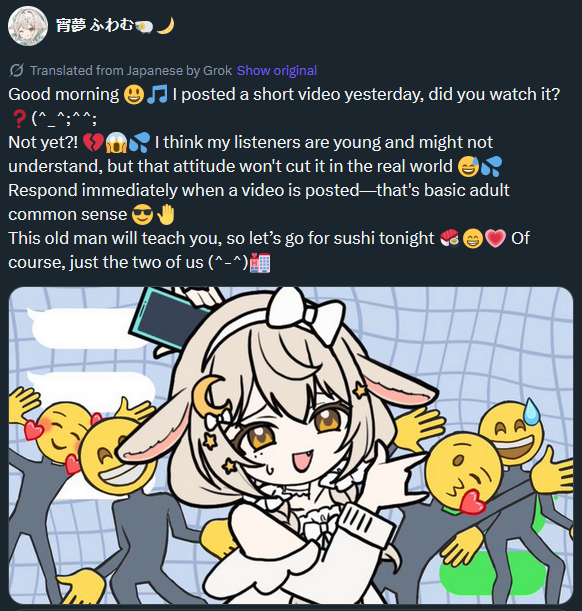The image size is (582, 611).
Task: Click the sunglasses face emoji
Action: tap(142, 215)
